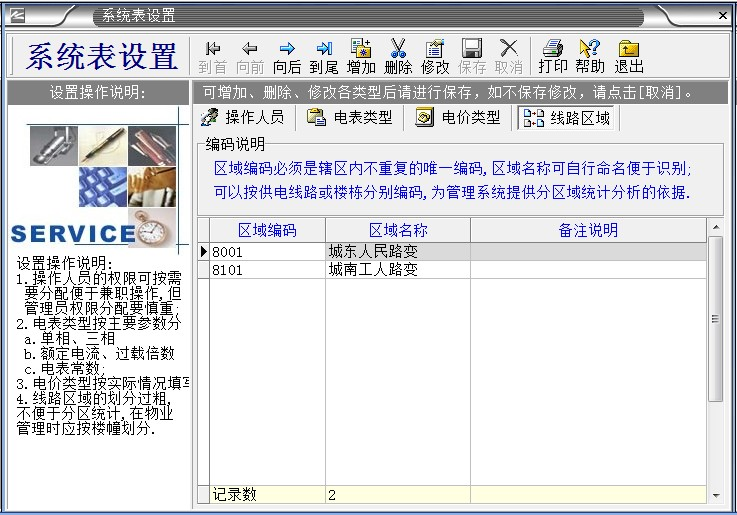Save changes with the 保存 icon
This screenshot has width=737, height=515.
point(472,56)
